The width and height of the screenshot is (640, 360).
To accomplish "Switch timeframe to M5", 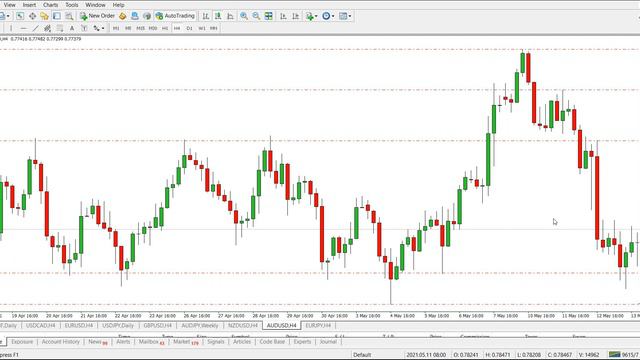I will [x=128, y=28].
